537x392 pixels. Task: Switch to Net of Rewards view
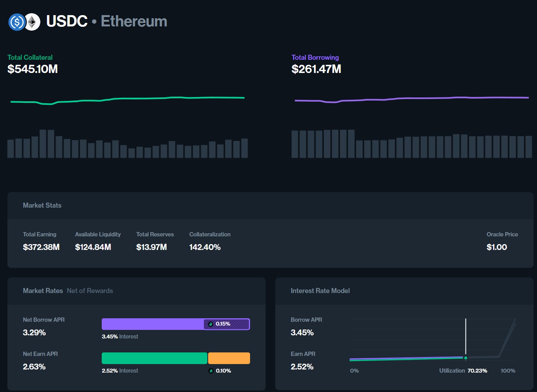tap(90, 291)
